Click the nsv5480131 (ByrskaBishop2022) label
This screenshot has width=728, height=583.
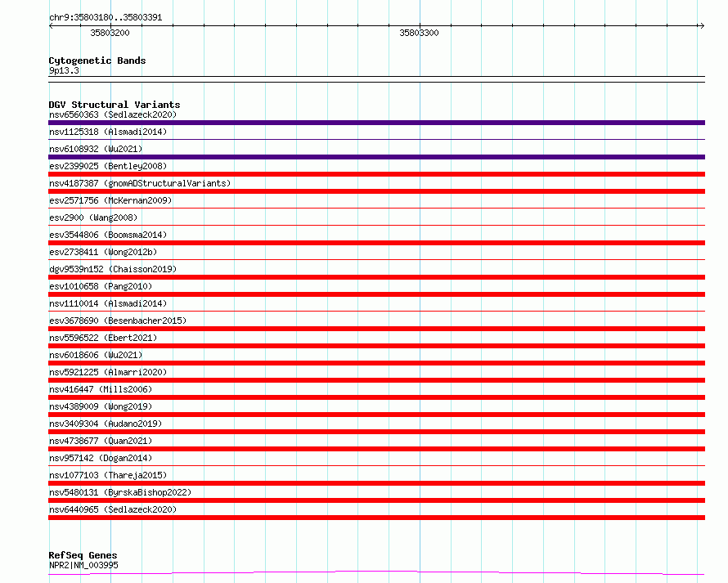[120, 492]
